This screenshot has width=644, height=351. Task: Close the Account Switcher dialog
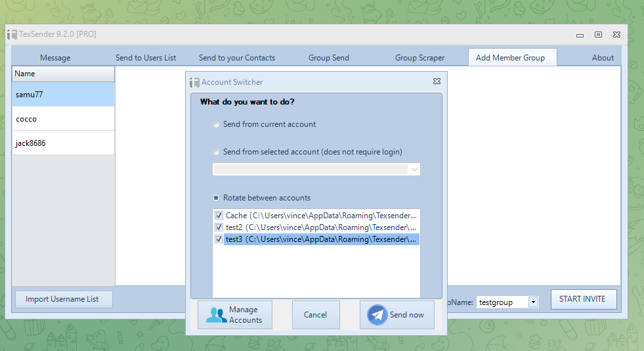(x=437, y=82)
